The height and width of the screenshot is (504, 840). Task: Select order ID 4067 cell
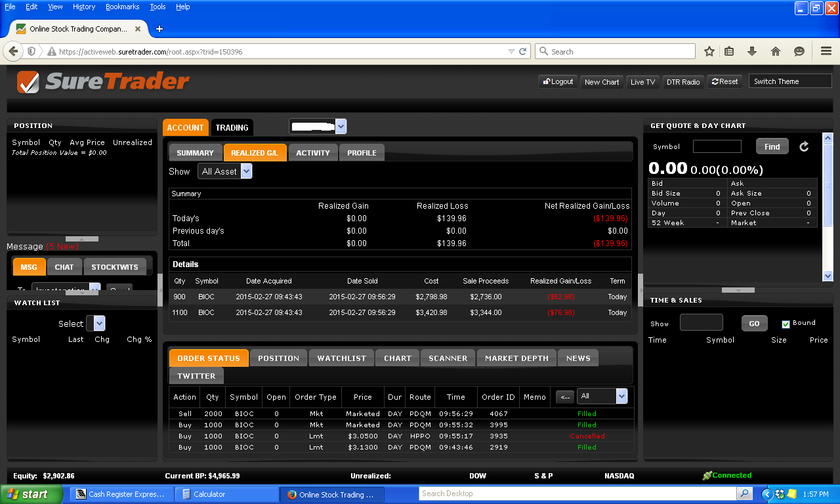point(498,414)
